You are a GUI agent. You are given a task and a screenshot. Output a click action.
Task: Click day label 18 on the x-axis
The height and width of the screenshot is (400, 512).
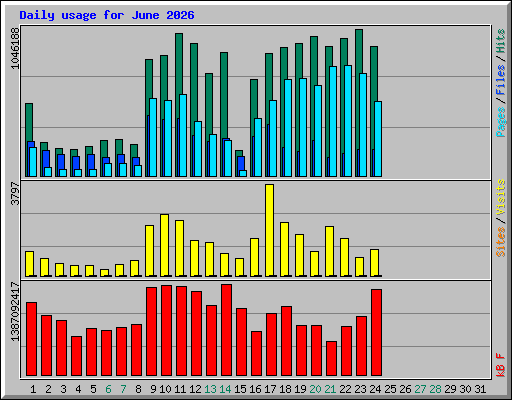[285, 389]
